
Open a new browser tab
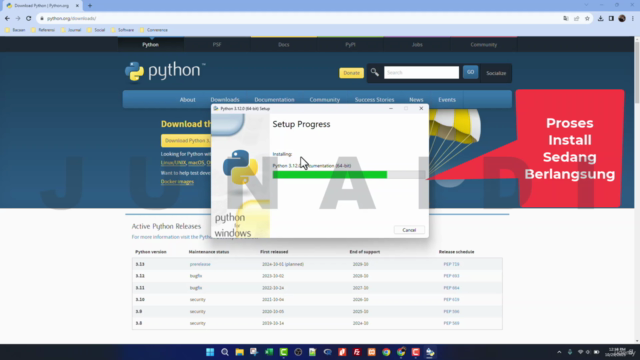[x=90, y=6]
